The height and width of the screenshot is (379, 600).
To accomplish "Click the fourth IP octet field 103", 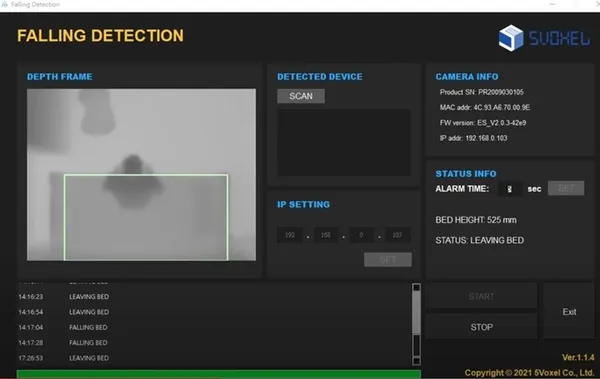I will tap(397, 235).
